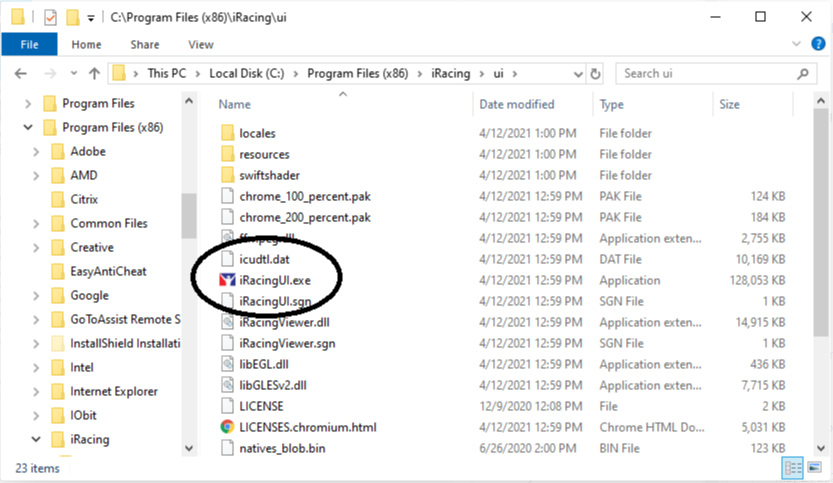Open the address bar history dropdown
The width and height of the screenshot is (833, 483).
pyautogui.click(x=578, y=74)
